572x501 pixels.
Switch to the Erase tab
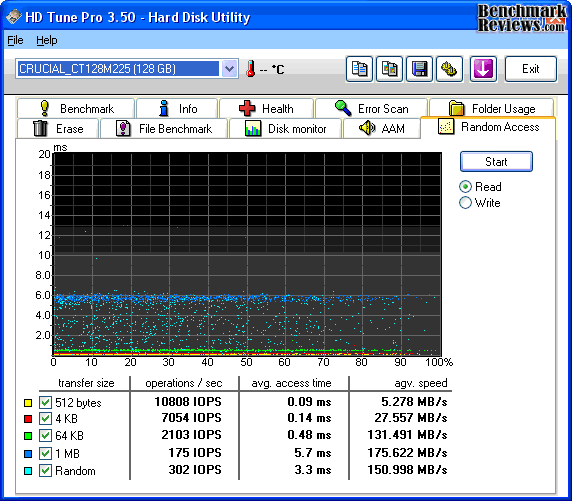[58, 128]
